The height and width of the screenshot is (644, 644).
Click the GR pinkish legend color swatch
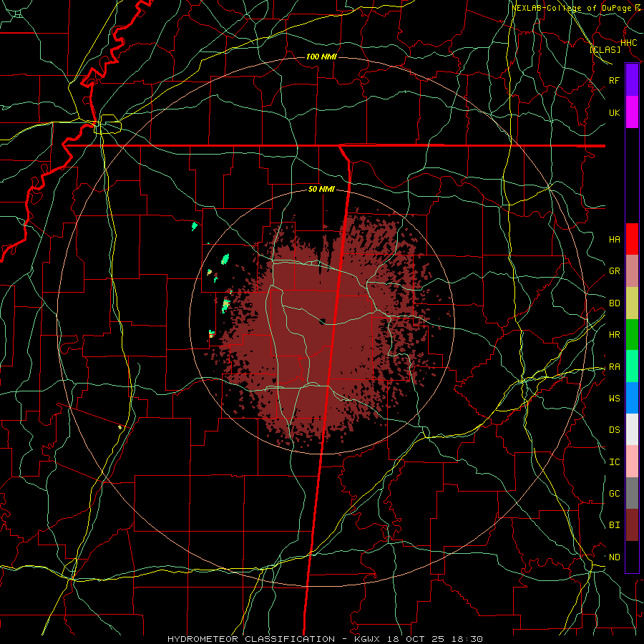coord(632,271)
